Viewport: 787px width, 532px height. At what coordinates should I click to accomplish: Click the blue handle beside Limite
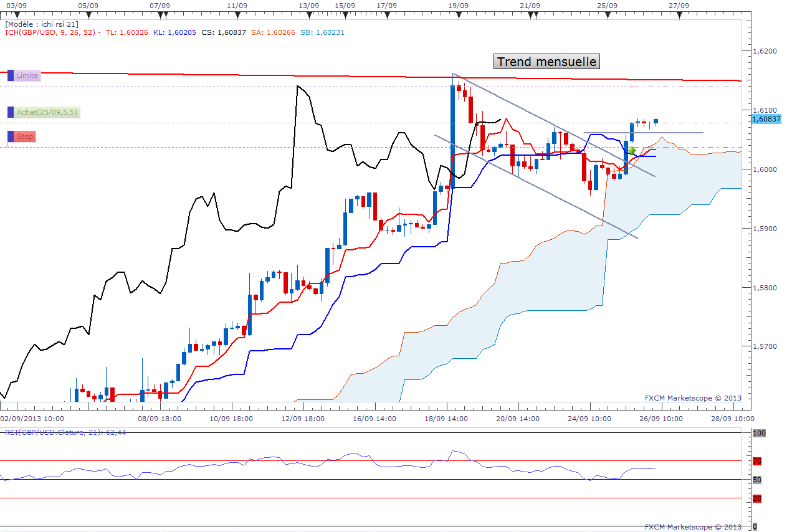[x=11, y=75]
